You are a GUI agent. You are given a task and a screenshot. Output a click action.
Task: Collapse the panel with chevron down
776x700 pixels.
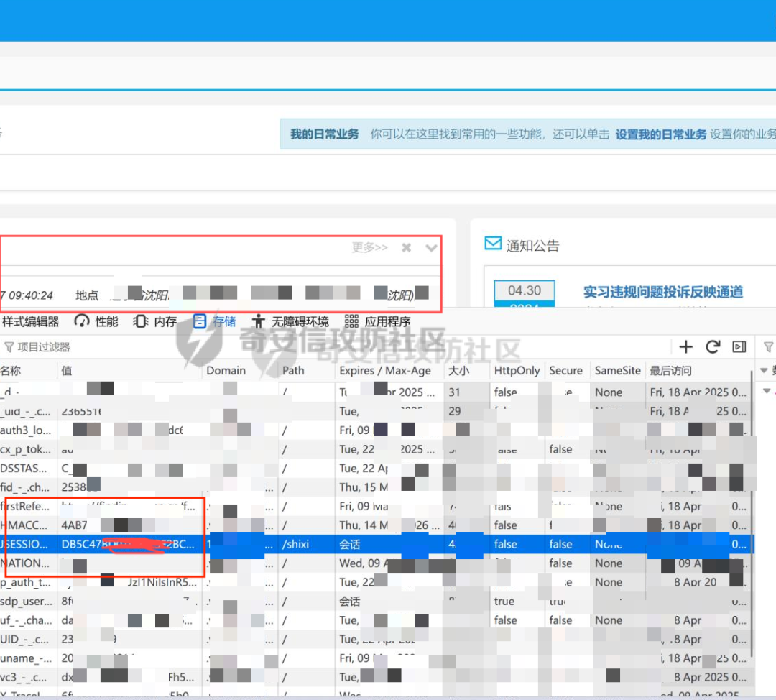(x=431, y=247)
